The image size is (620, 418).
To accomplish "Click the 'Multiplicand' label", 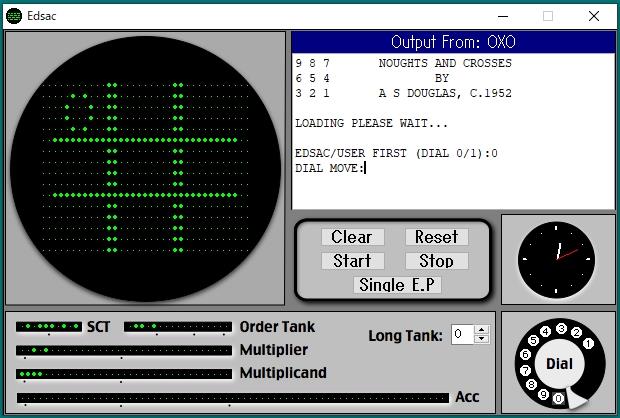I will tap(283, 373).
